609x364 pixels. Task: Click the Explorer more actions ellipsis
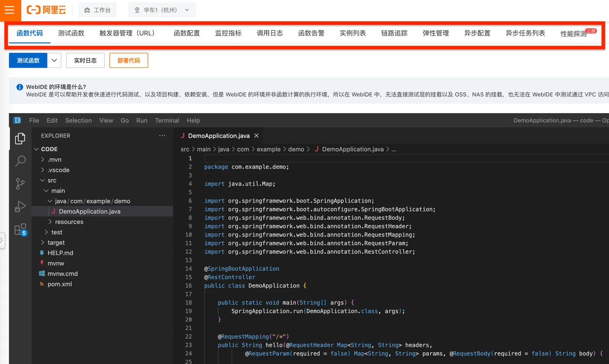[162, 136]
